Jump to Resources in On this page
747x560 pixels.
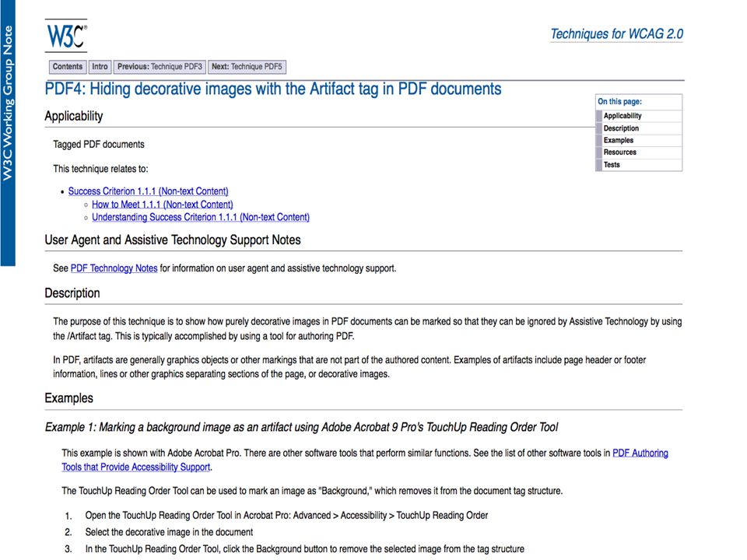point(619,152)
